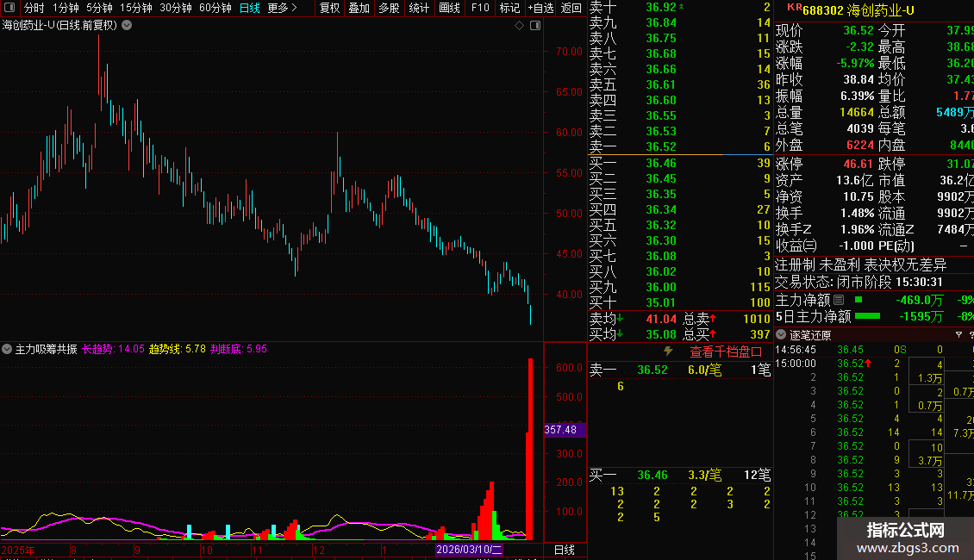
Task: Click the 5日主力净额 green bar
Action: pos(867,316)
